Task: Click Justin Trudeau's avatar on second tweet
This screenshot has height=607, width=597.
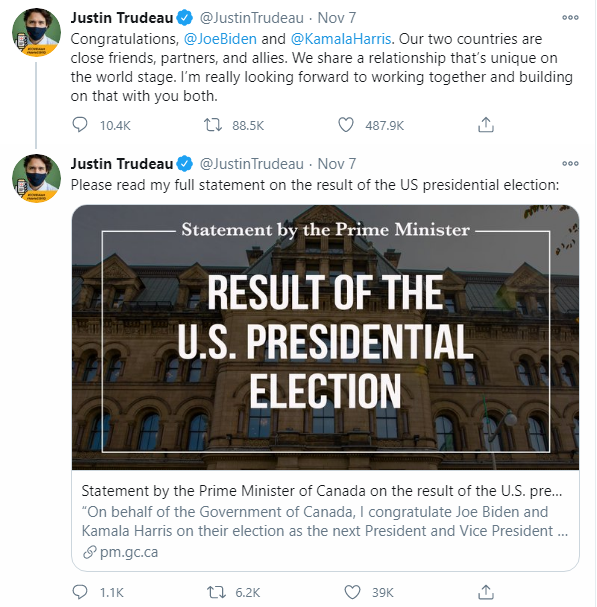Action: point(36,178)
